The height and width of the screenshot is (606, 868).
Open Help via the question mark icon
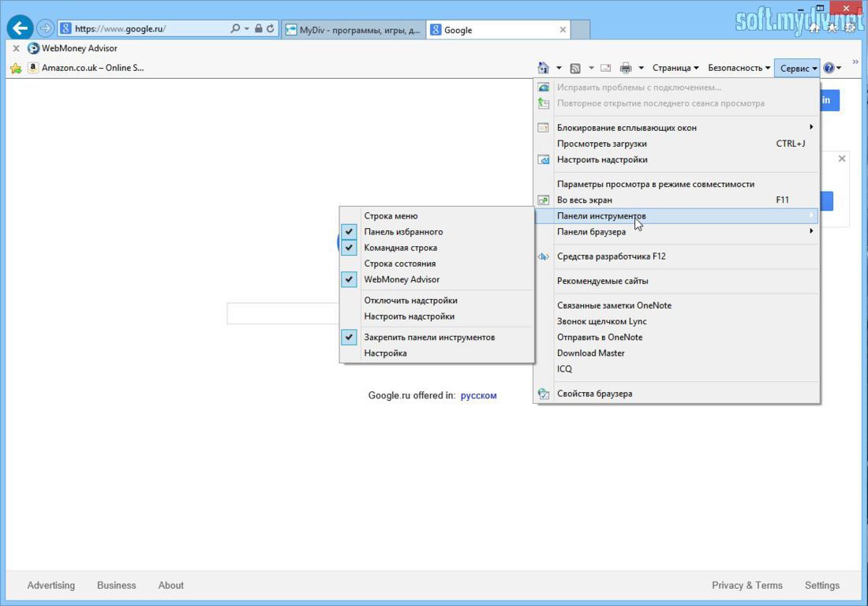click(829, 68)
